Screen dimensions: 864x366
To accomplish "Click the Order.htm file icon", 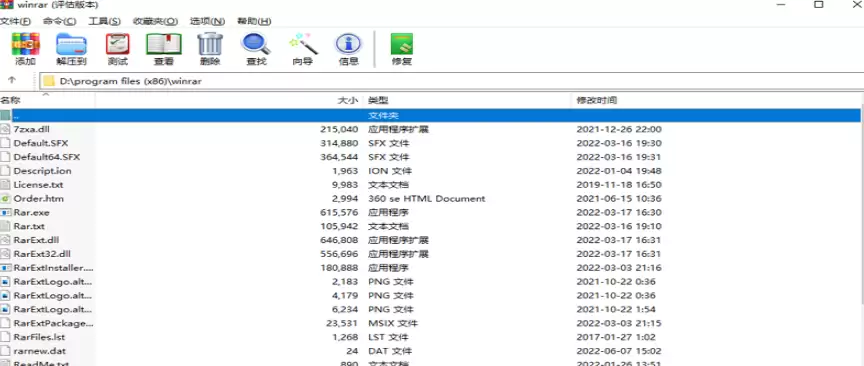I will point(6,198).
